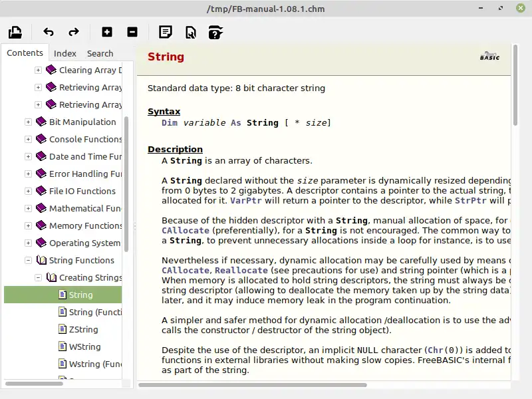Maximize the window

pyautogui.click(x=501, y=8)
